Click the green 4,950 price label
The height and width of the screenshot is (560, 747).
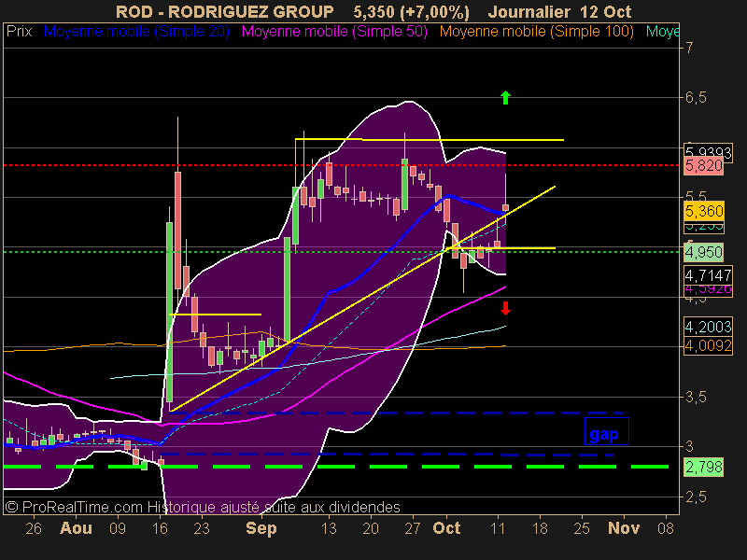704,252
